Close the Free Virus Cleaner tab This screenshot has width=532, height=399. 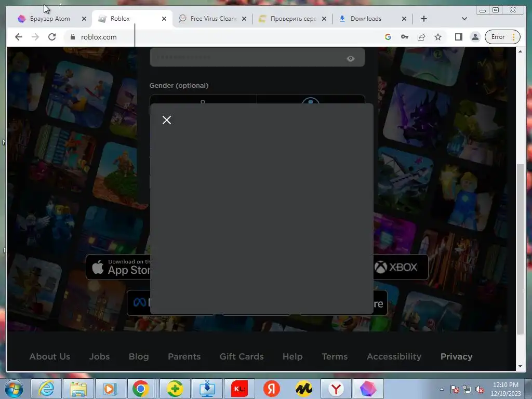pyautogui.click(x=244, y=19)
